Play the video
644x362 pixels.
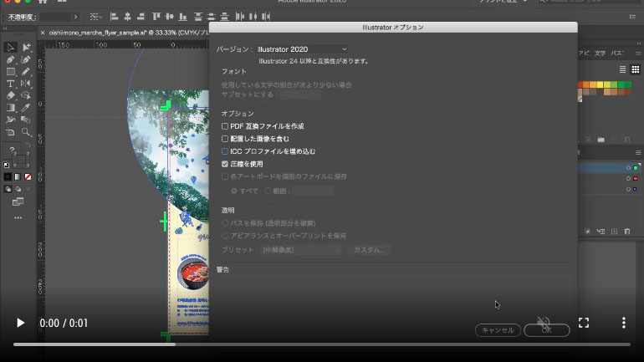coord(20,323)
